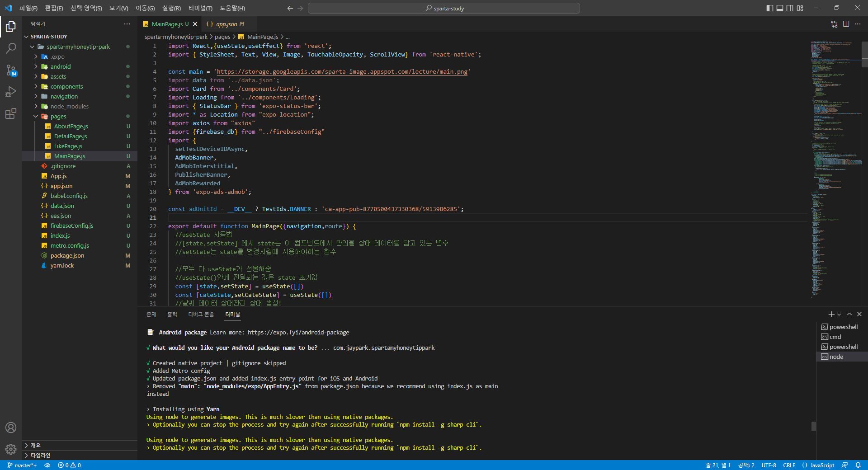Viewport: 868px width, 470px height.
Task: Collapse the sparta-myhoneytip-park folder
Action: pyautogui.click(x=80, y=47)
